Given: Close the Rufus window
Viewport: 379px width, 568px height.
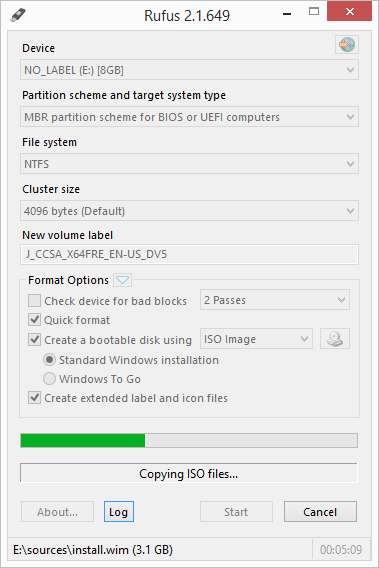Looking at the screenshot, I should 349,12.
